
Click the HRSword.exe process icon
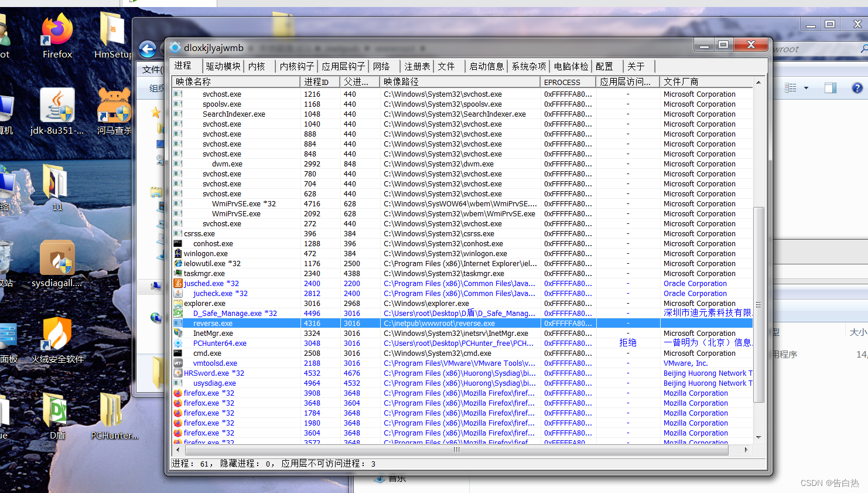point(178,373)
